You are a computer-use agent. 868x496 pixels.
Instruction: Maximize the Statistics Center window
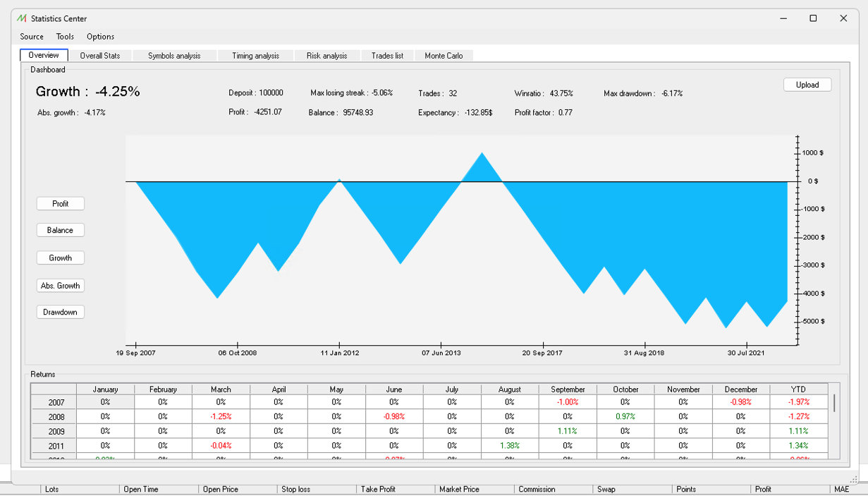813,18
